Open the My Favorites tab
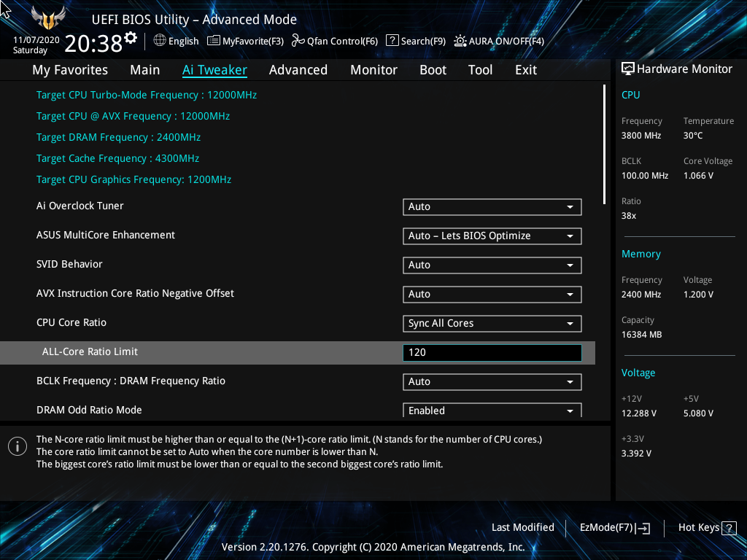The height and width of the screenshot is (560, 747). pos(70,70)
